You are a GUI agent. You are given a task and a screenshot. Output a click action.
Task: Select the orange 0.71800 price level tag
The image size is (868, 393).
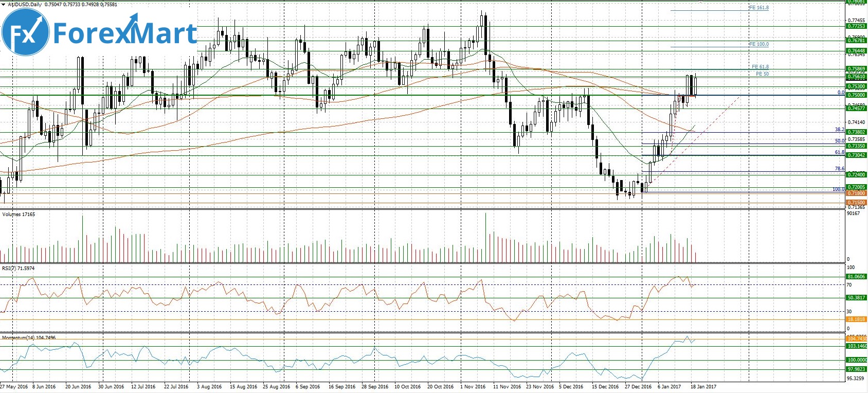click(856, 193)
